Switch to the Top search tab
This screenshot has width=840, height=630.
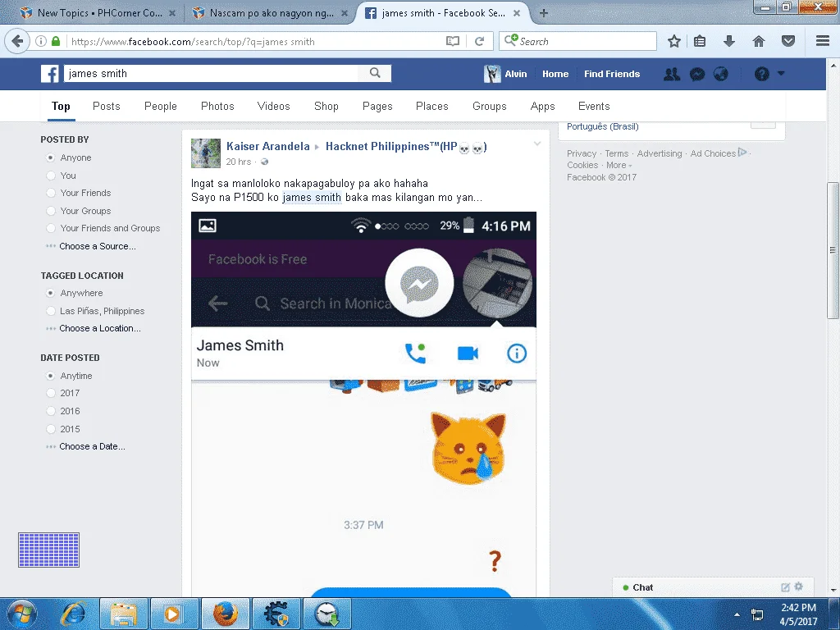coord(61,106)
